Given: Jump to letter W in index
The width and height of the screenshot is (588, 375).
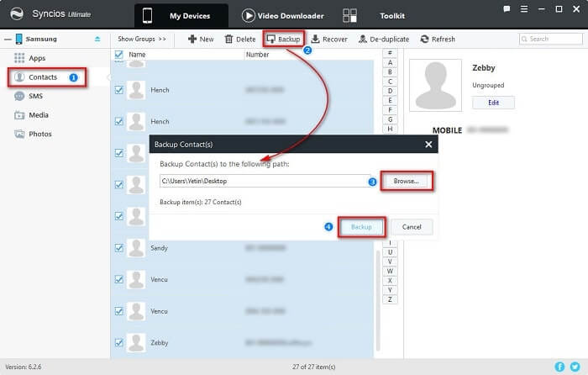Looking at the screenshot, I should pos(390,271).
